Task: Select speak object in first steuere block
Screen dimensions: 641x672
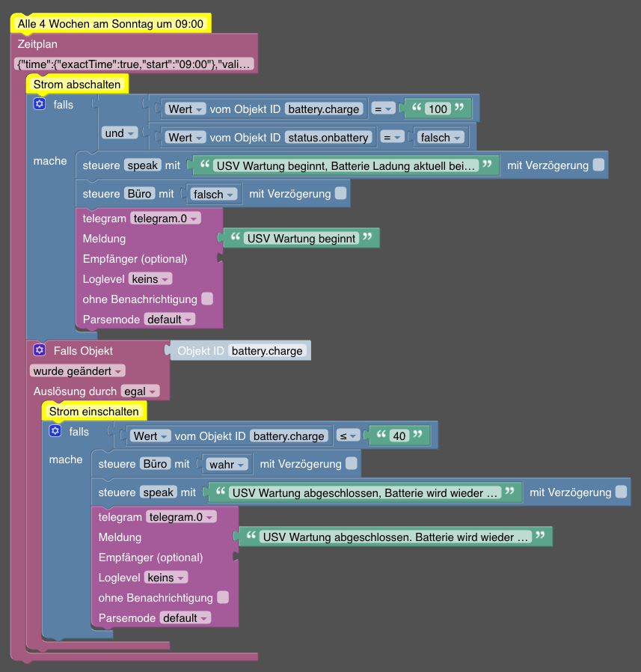Action: [143, 165]
